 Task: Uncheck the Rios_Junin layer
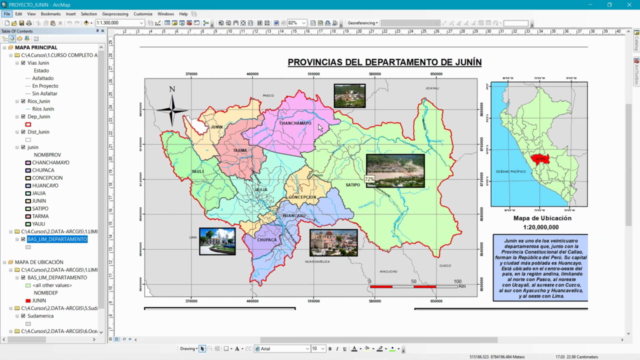[23, 101]
